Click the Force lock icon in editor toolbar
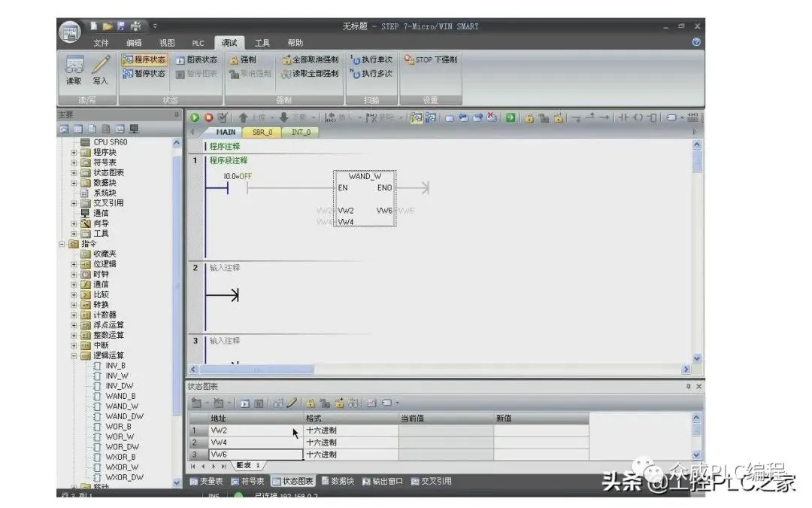Viewport: 812px width, 508px height. click(x=529, y=117)
